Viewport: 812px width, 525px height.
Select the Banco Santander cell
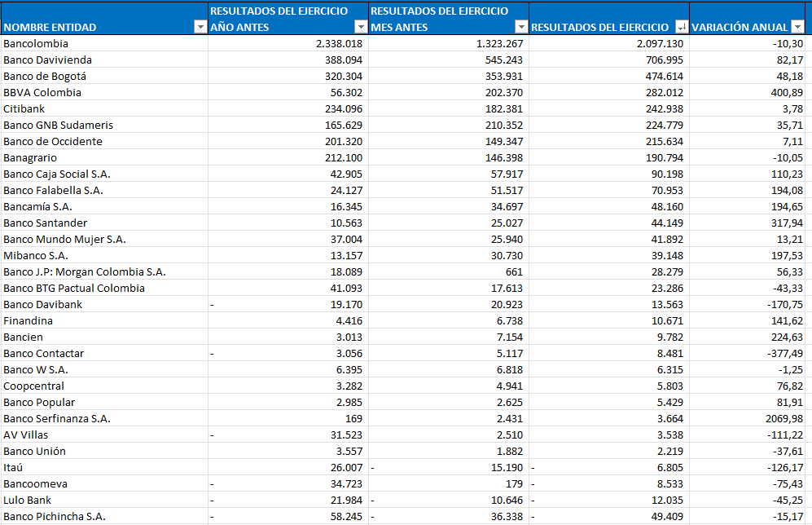[x=104, y=223]
